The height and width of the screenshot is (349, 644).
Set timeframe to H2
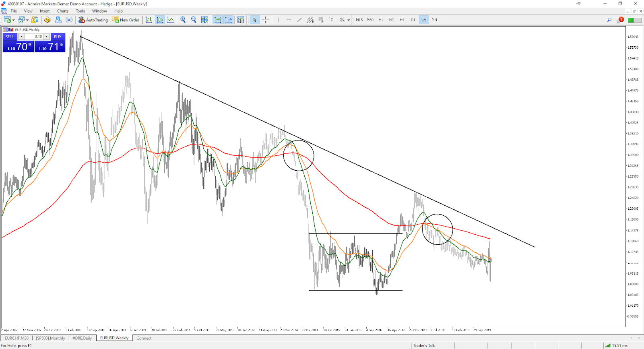pos(391,20)
